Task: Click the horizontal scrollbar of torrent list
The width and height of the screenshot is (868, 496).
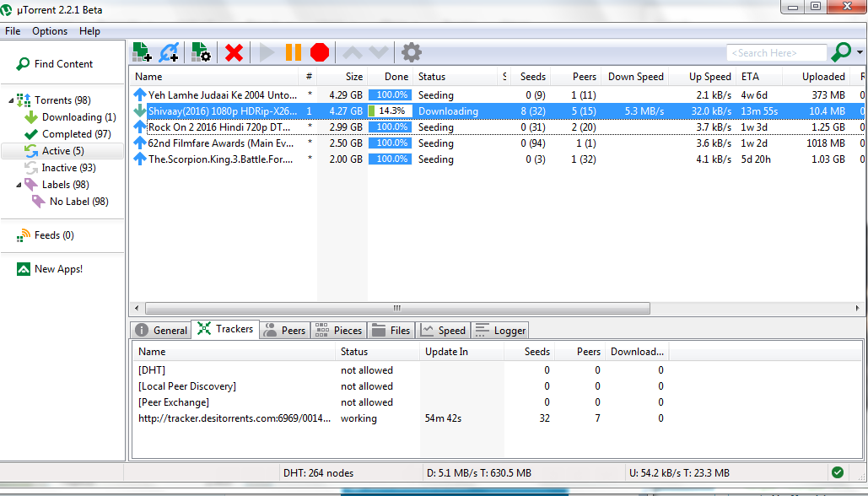Action: pos(395,308)
